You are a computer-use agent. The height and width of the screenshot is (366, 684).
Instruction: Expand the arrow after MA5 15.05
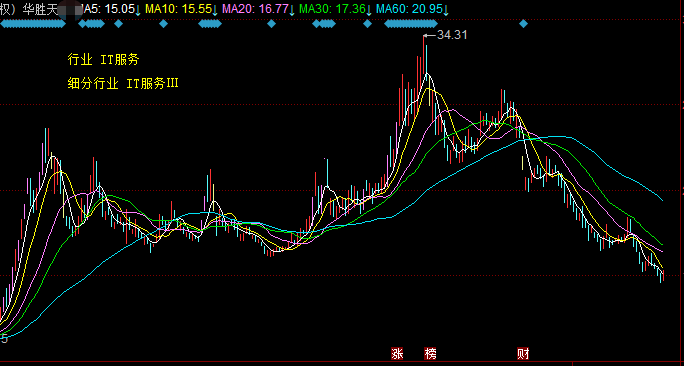(x=138, y=10)
